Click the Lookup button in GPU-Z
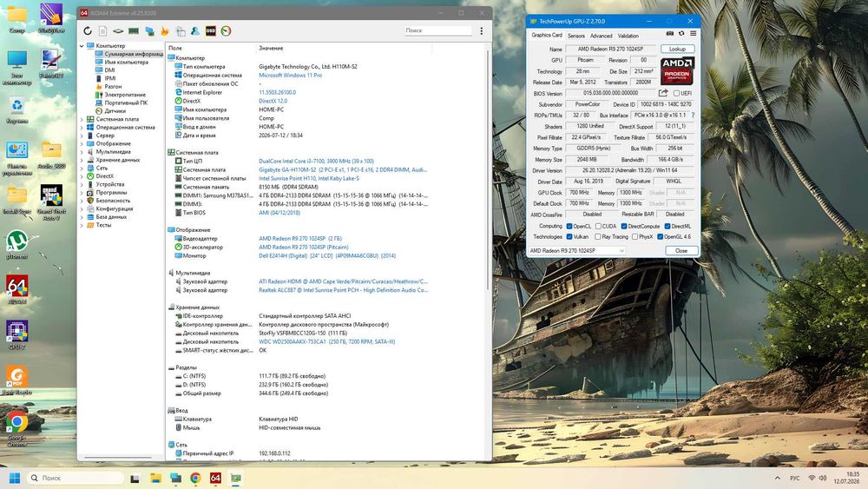The width and height of the screenshot is (868, 489). point(678,49)
